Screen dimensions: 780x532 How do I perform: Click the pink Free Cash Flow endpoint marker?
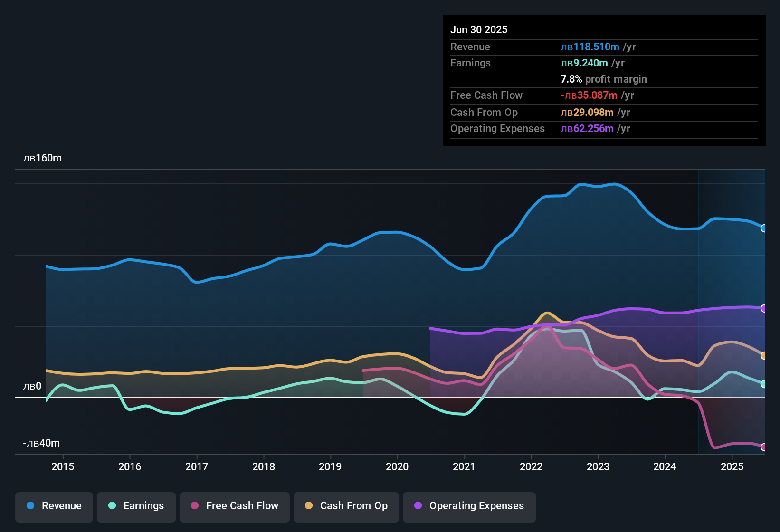764,446
